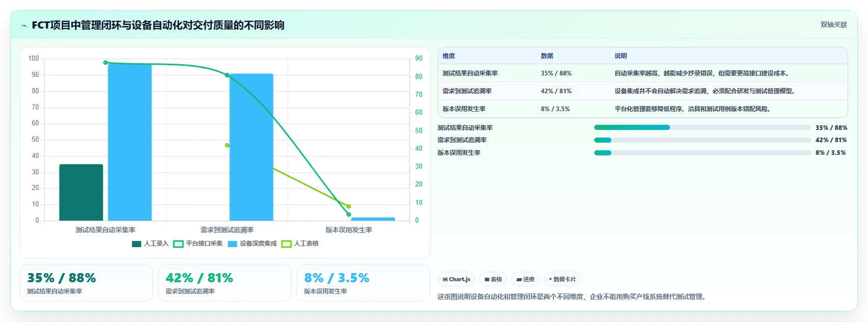Click the 需求到测试追溯率 x-axis label
The image size is (868, 322).
click(x=227, y=230)
